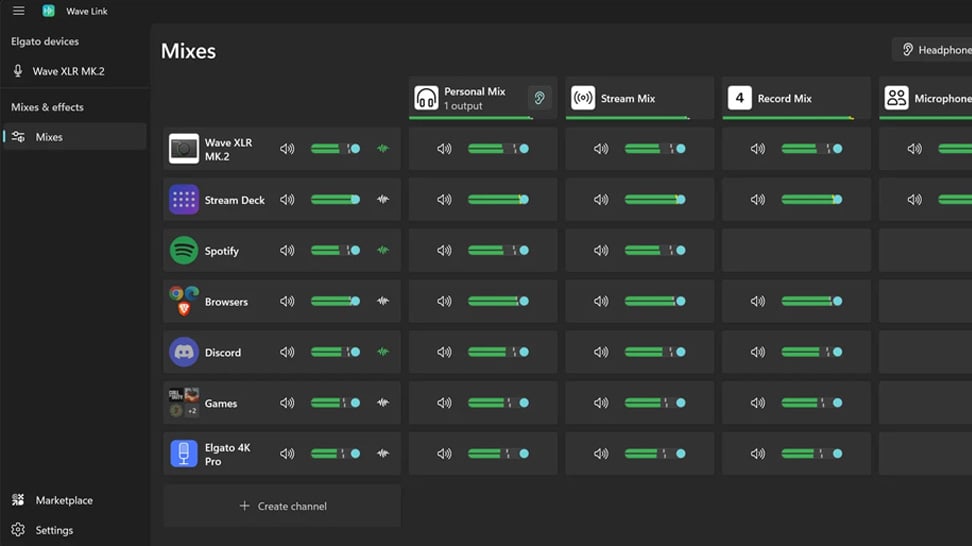Open the hamburger navigation menu
Viewport: 972px width, 546px height.
pyautogui.click(x=19, y=11)
